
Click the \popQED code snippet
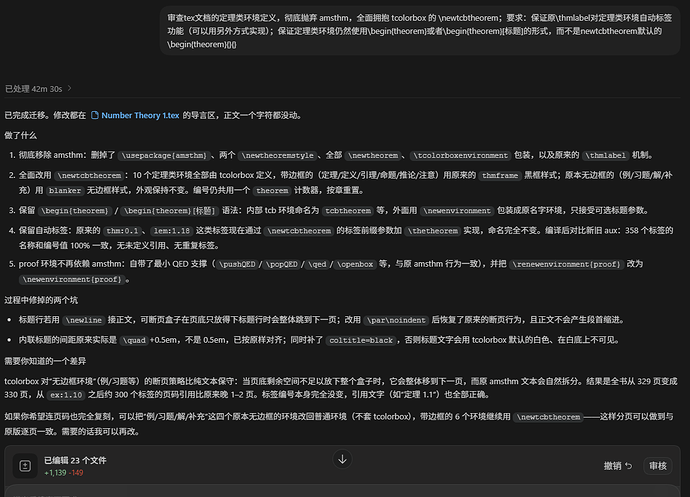click(282, 264)
